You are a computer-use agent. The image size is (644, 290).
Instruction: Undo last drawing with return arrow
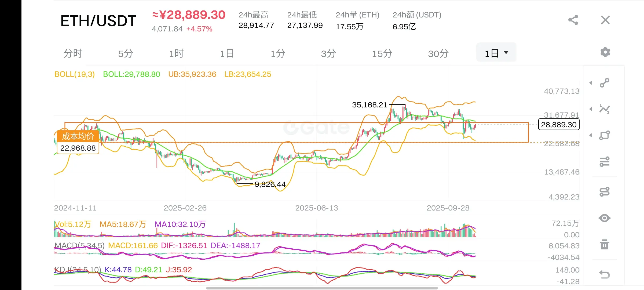click(605, 274)
